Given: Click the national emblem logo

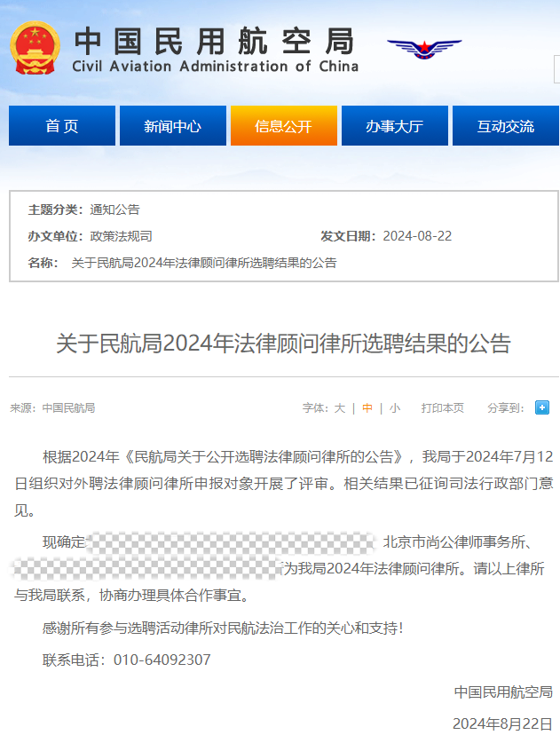Looking at the screenshot, I should pyautogui.click(x=35, y=48).
